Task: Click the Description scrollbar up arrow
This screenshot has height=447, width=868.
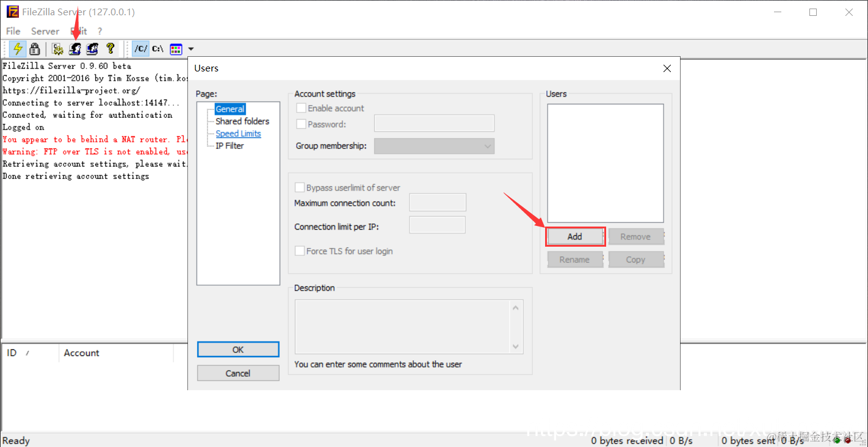Action: point(516,307)
